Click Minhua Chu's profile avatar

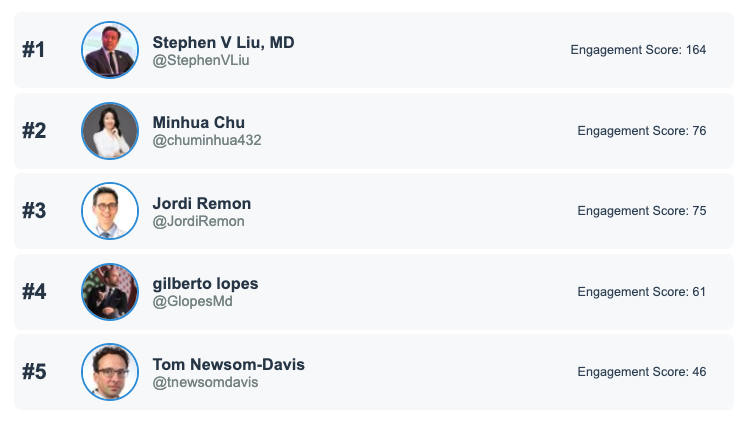pos(110,131)
